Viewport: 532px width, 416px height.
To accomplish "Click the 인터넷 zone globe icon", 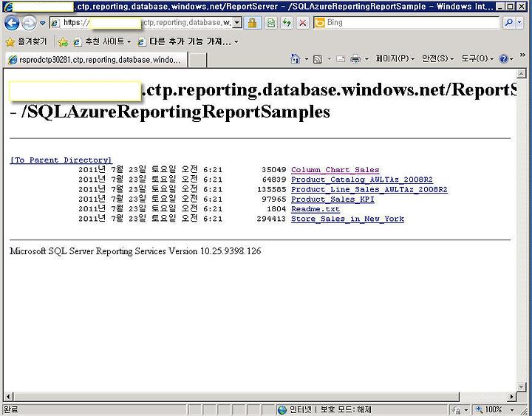I will 282,410.
